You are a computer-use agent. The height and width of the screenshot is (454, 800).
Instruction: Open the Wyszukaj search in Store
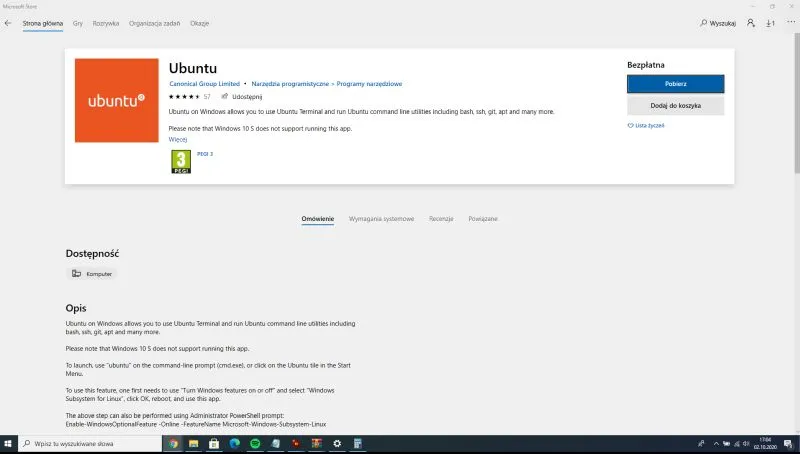[718, 23]
